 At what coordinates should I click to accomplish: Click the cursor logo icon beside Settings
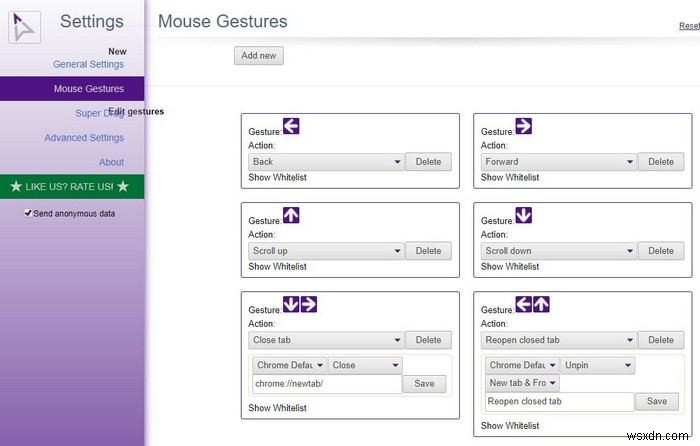click(x=25, y=27)
